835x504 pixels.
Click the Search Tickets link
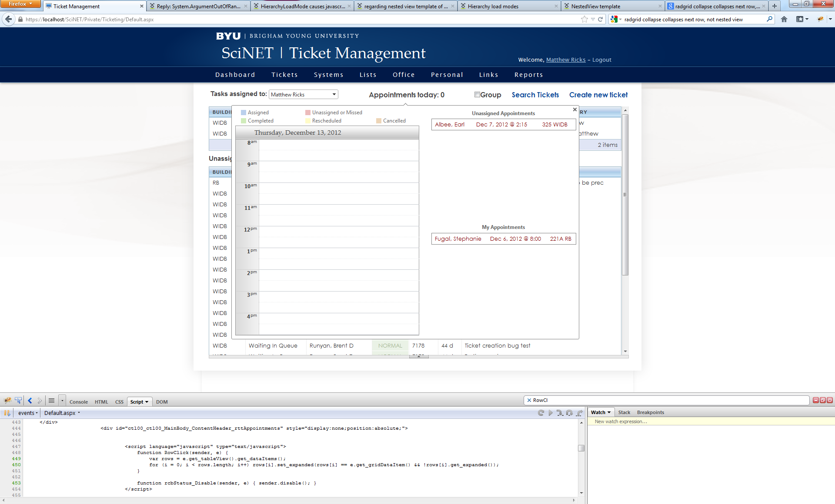pyautogui.click(x=535, y=95)
